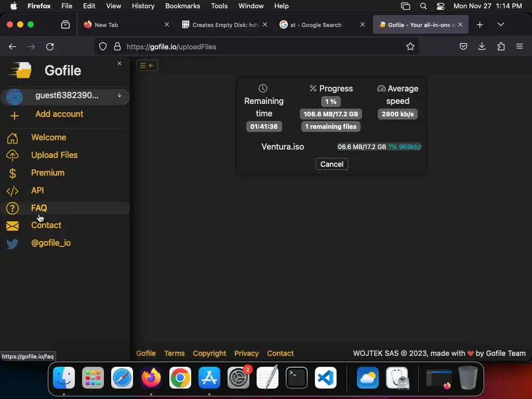Click the 1 % progress badge
Viewport: 532px width, 399px height.
331,101
